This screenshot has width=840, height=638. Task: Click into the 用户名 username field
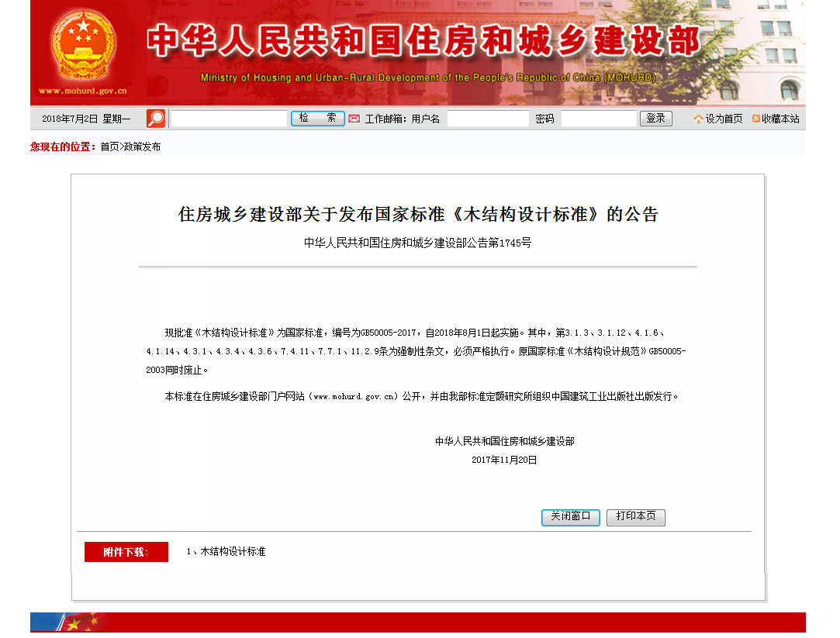click(x=488, y=119)
